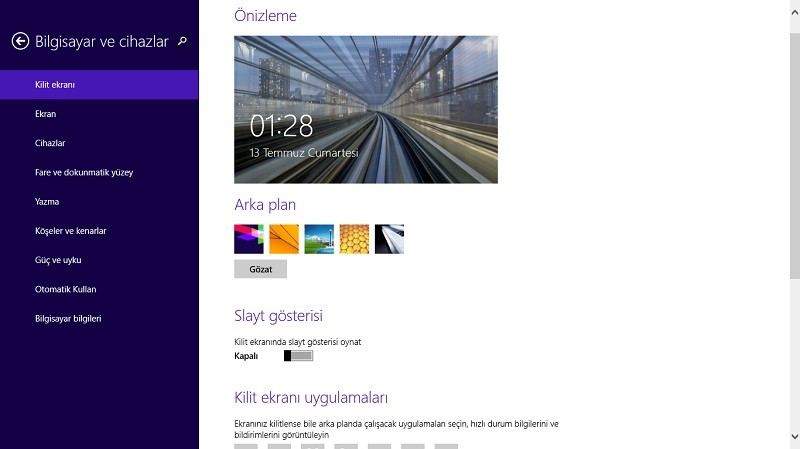Choose the black and white piano thumbnail

389,239
